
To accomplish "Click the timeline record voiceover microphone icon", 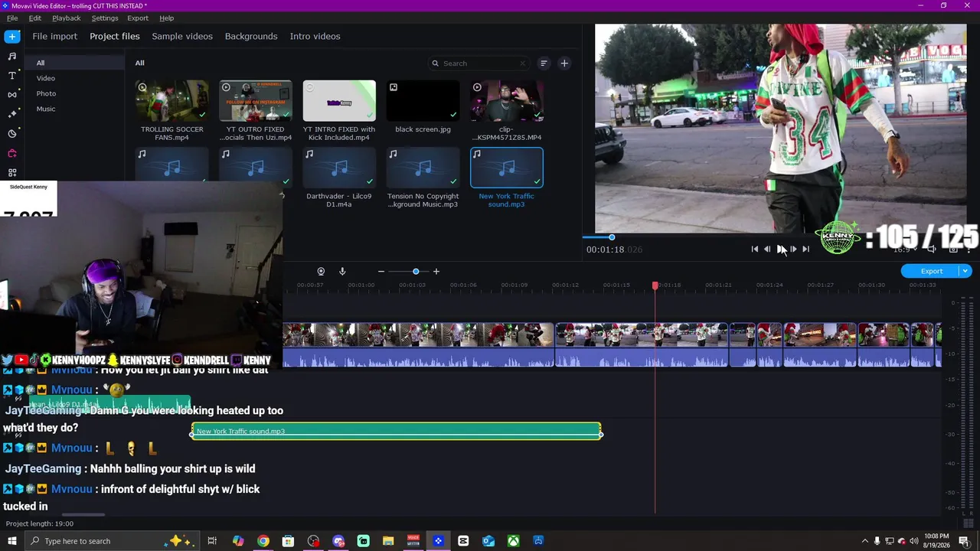I will (x=342, y=272).
